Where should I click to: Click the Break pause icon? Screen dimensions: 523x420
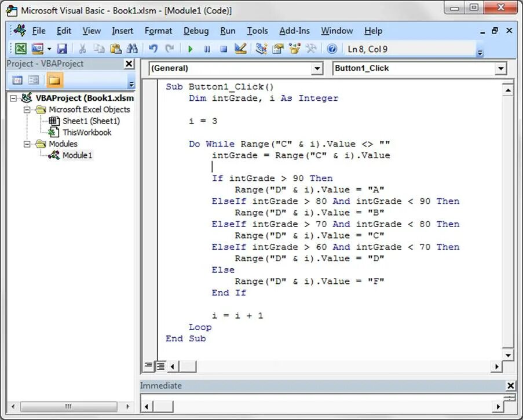coord(207,49)
